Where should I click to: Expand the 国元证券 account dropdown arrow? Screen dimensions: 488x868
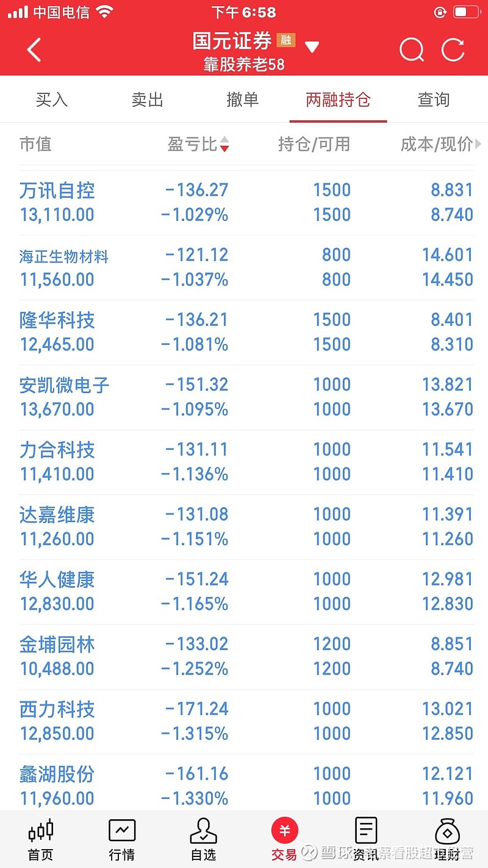(x=312, y=47)
